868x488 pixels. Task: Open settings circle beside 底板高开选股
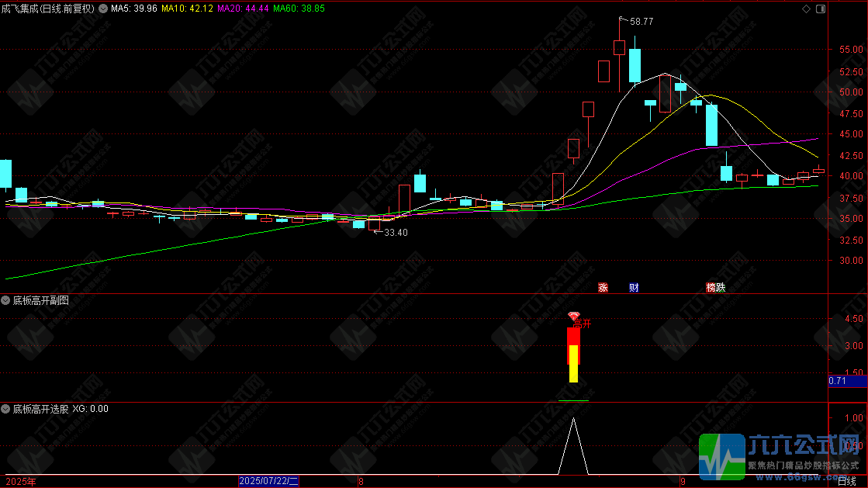pyautogui.click(x=5, y=409)
